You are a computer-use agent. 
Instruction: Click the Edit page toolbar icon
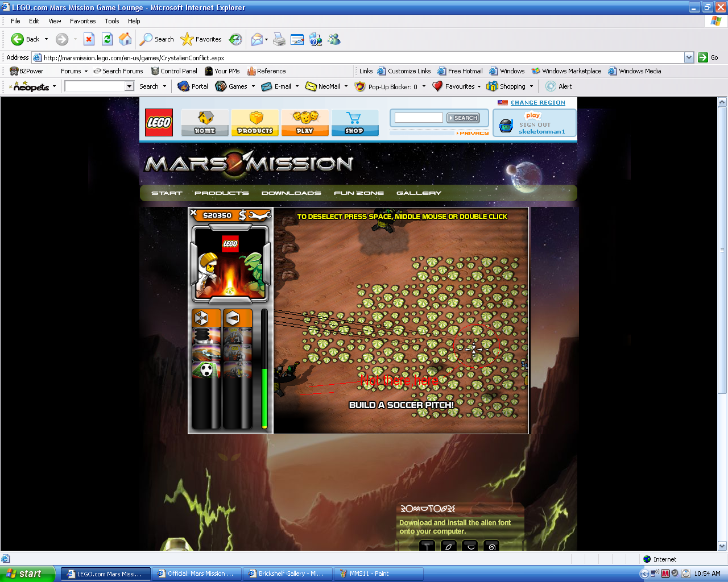pyautogui.click(x=297, y=39)
